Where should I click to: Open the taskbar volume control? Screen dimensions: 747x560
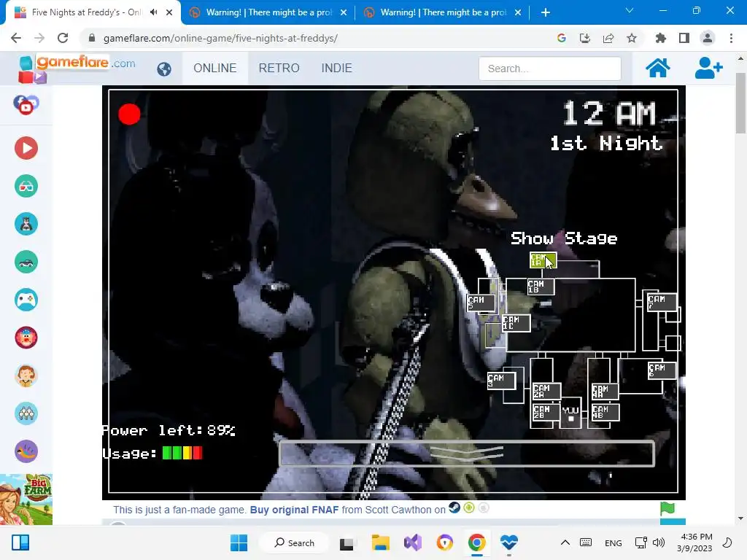pos(659,542)
